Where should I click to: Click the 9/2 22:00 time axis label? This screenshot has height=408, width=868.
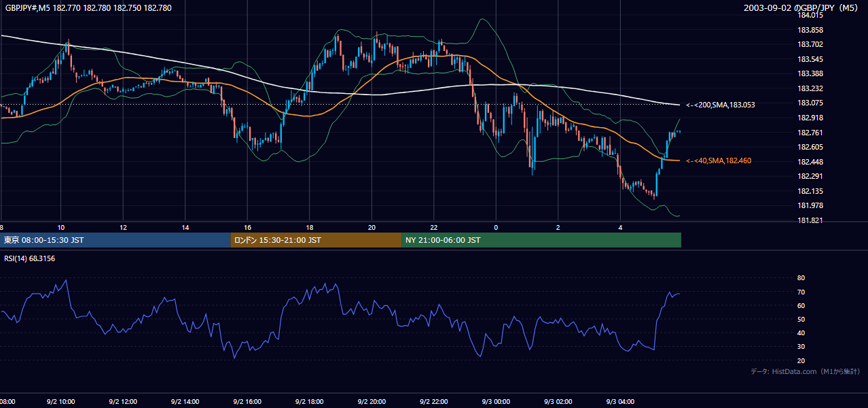coord(434,401)
